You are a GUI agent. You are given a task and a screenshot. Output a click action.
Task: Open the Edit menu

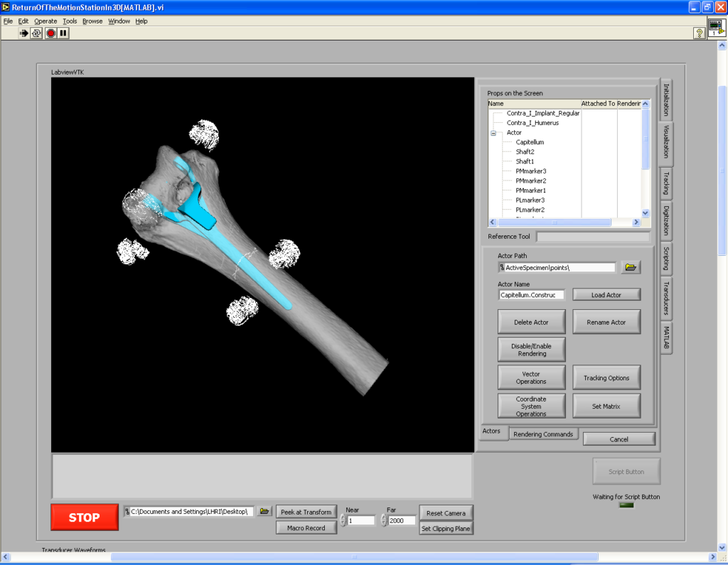point(23,21)
